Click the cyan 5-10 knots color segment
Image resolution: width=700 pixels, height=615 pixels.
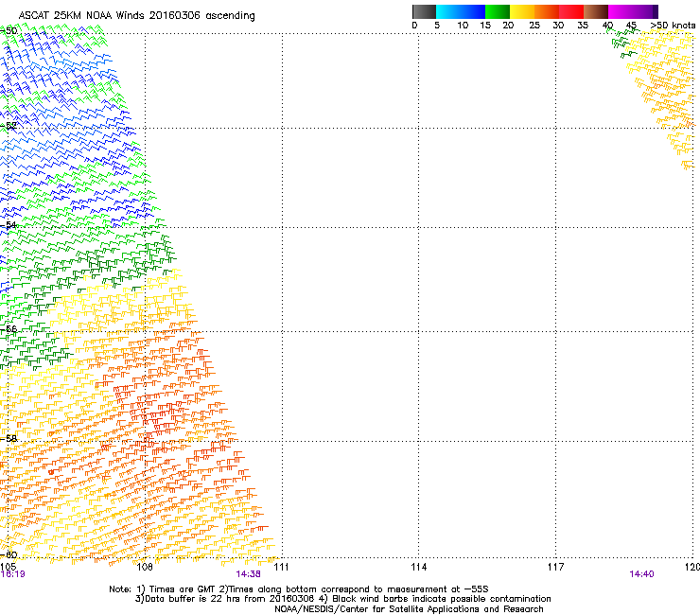[x=448, y=11]
